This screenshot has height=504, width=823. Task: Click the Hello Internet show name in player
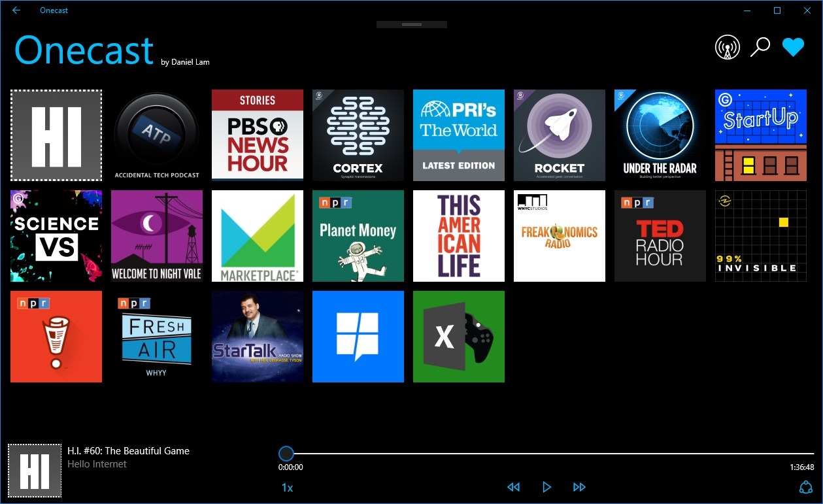click(97, 464)
